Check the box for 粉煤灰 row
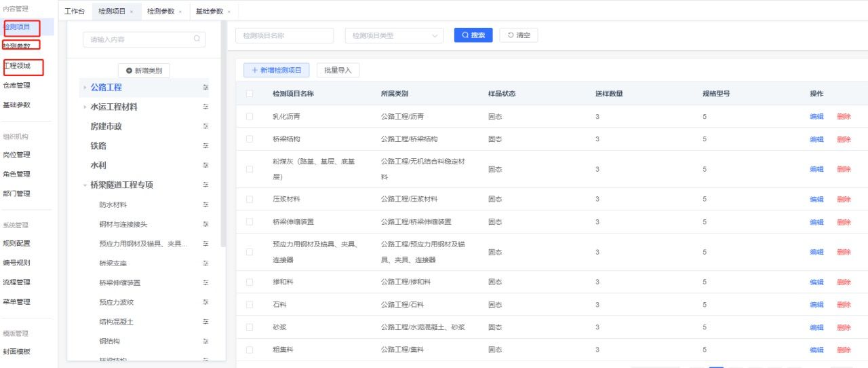 (x=250, y=169)
